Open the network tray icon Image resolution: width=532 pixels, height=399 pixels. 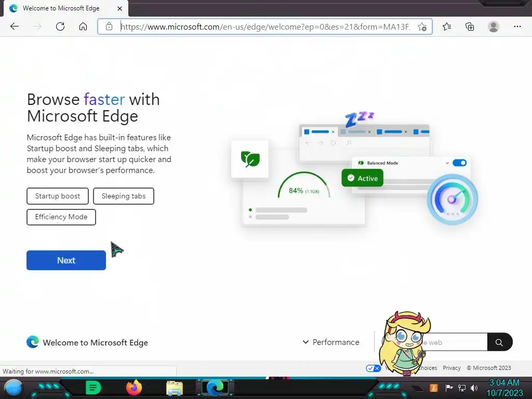[462, 388]
